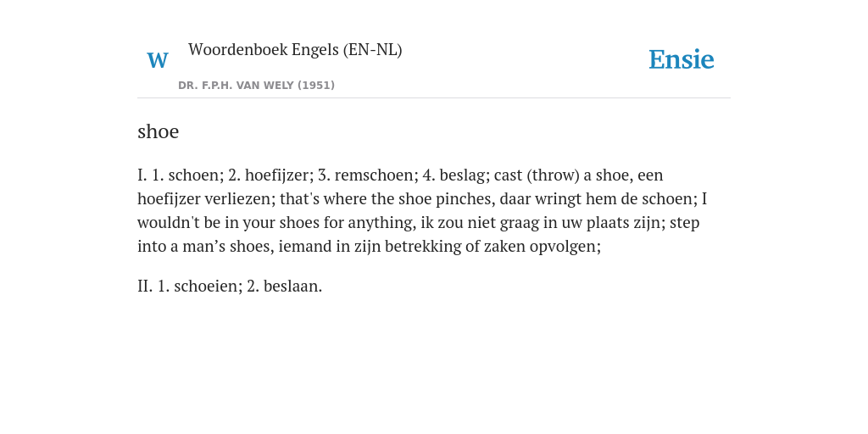
Task: Click the phrase 'into a man’s shoes'
Action: coord(203,246)
